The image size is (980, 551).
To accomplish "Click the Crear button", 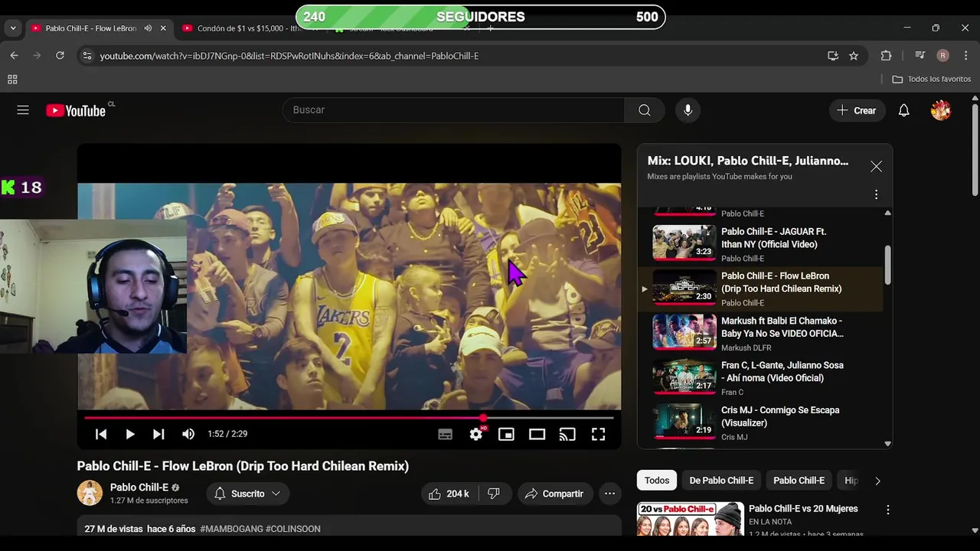I will click(x=856, y=110).
